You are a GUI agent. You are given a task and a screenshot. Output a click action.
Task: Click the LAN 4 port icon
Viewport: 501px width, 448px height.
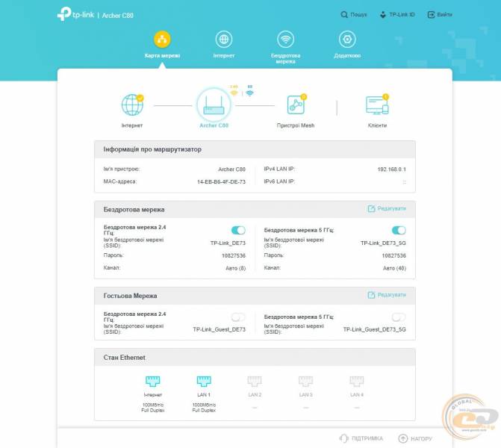tap(357, 381)
